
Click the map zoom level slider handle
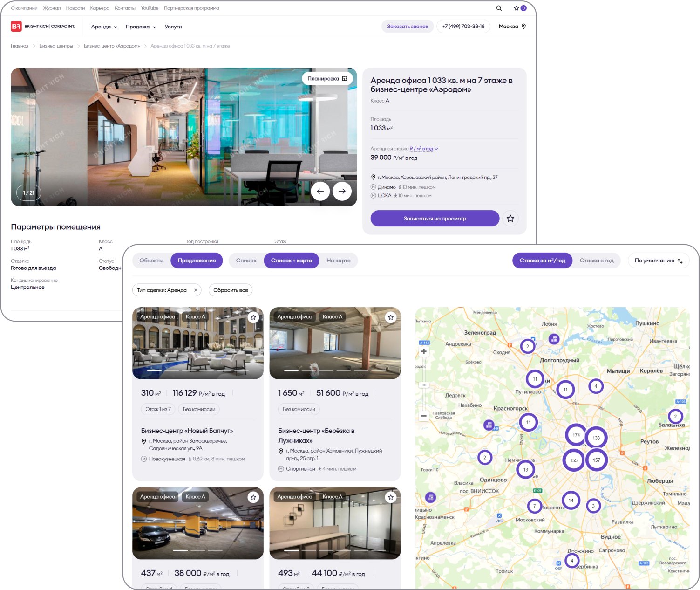point(424,385)
